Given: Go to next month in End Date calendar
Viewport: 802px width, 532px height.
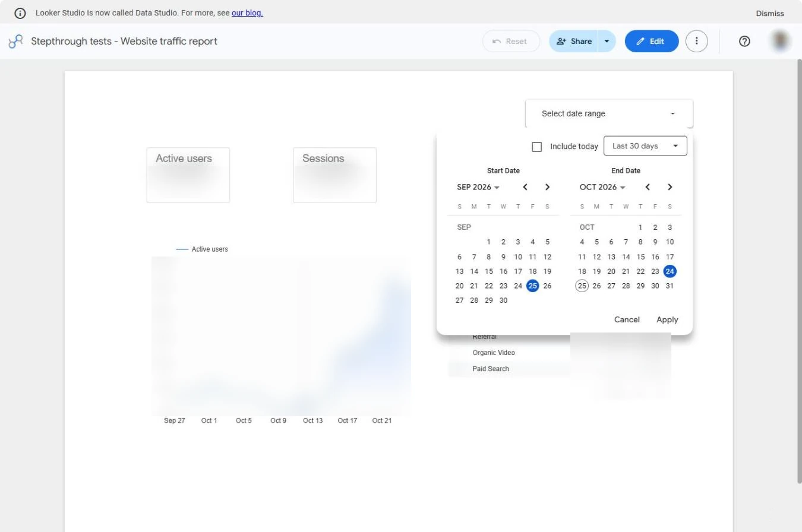Looking at the screenshot, I should [x=670, y=187].
